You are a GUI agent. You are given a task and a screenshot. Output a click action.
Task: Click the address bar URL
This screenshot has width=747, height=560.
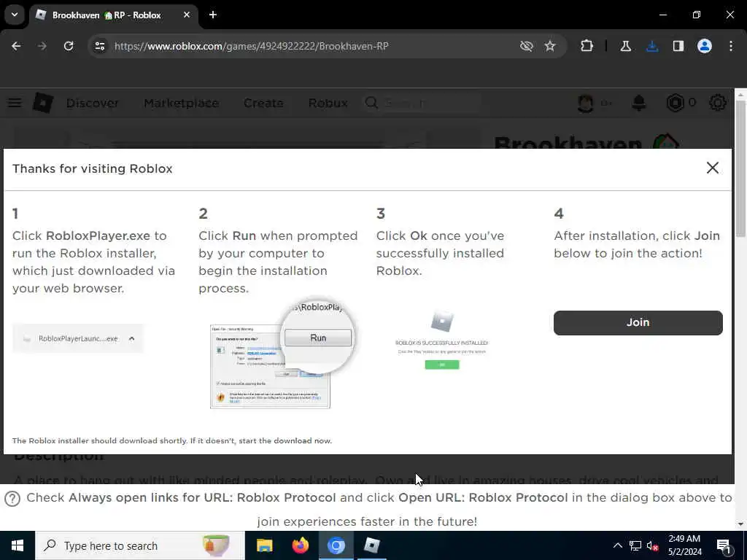[252, 46]
